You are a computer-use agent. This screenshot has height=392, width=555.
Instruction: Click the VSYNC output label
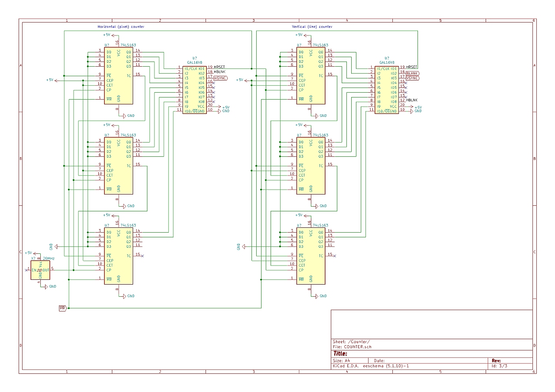tap(412, 78)
